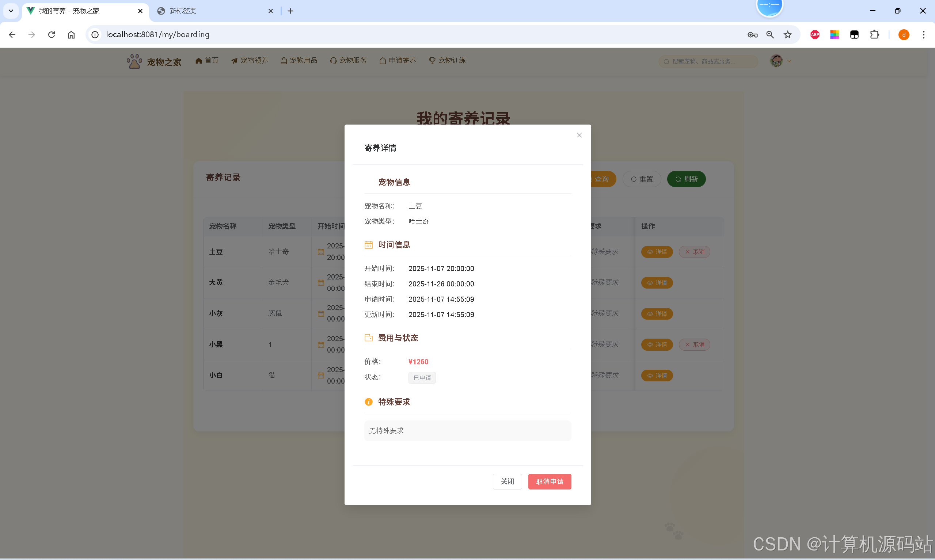Click the 申请时间 value 2025-11-07 14:55:09

[x=441, y=299]
